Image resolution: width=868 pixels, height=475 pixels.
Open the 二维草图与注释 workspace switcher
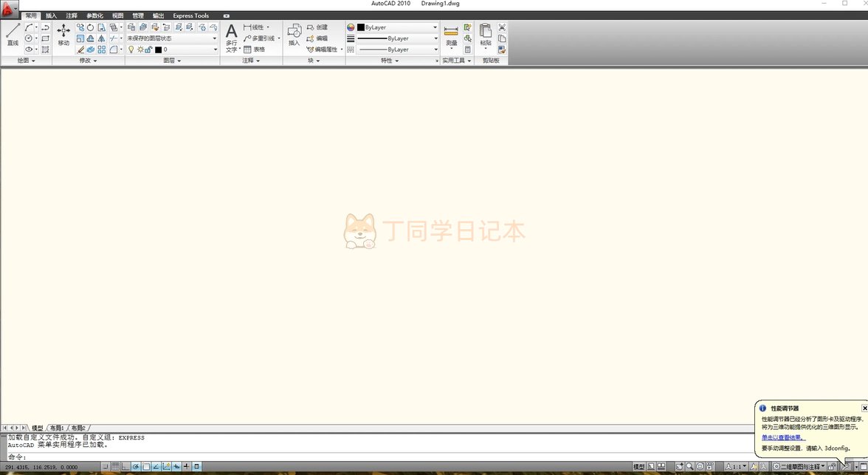point(799,467)
